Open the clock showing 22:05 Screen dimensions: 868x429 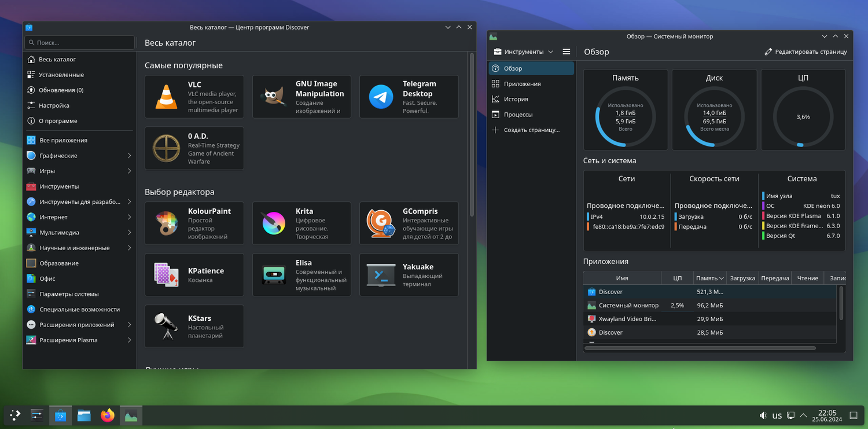tap(827, 416)
